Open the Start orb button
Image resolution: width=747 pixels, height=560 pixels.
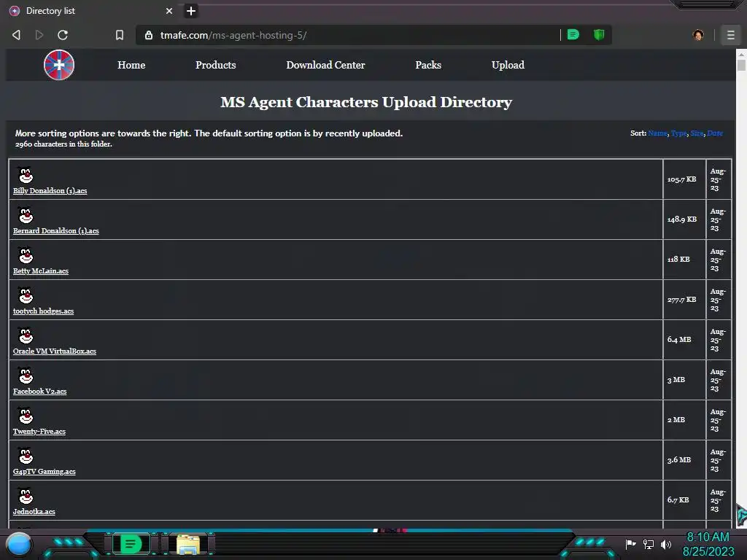click(x=19, y=544)
